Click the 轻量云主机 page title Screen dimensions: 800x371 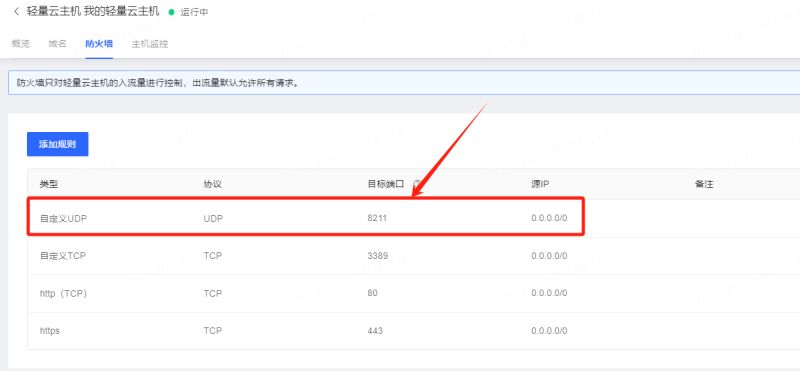coord(54,11)
